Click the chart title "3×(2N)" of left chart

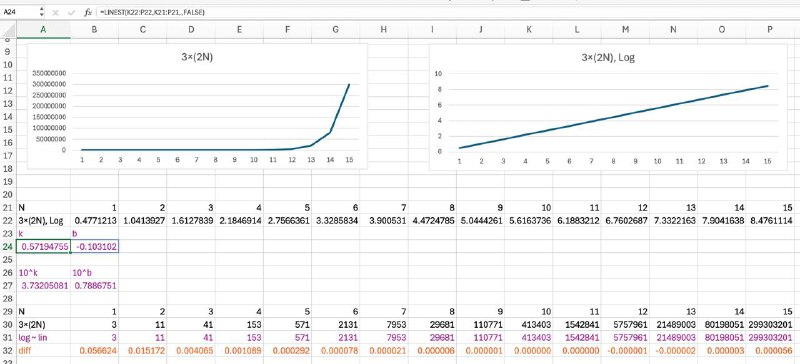[x=197, y=57]
